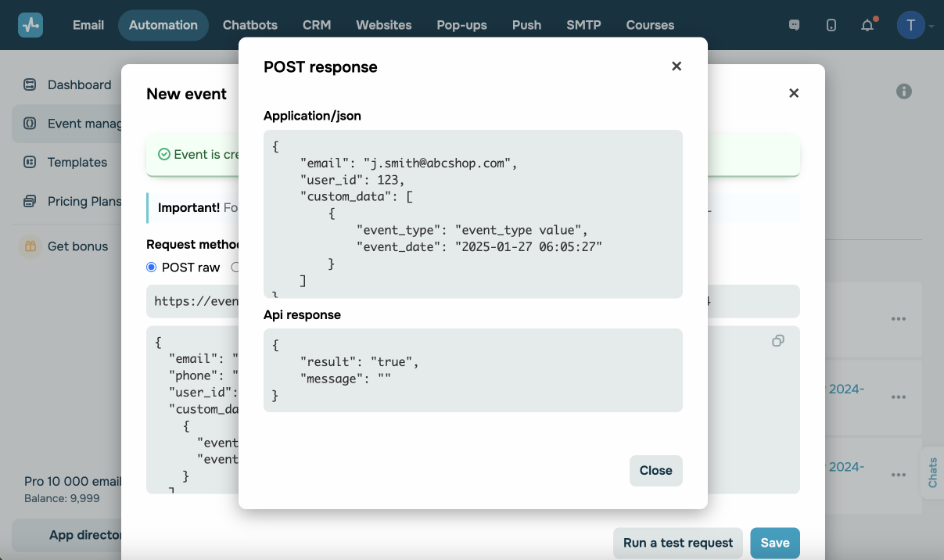Close the New event dialog with X
Image resolution: width=944 pixels, height=560 pixels.
[x=794, y=93]
